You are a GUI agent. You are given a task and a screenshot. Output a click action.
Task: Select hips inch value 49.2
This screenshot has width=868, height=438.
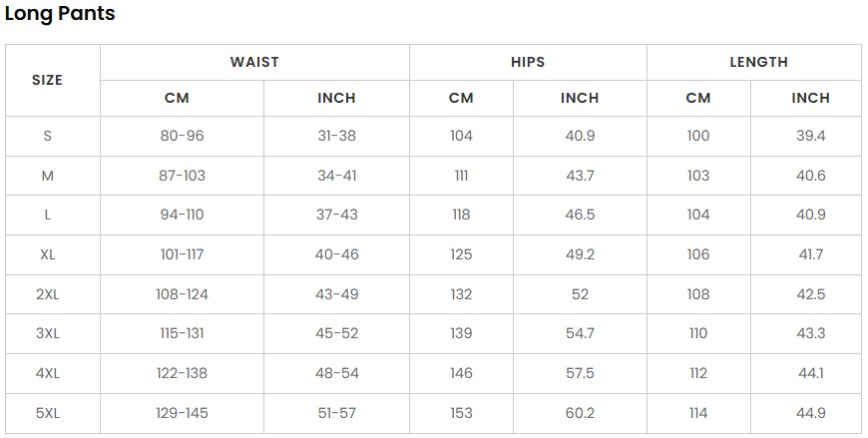point(580,254)
